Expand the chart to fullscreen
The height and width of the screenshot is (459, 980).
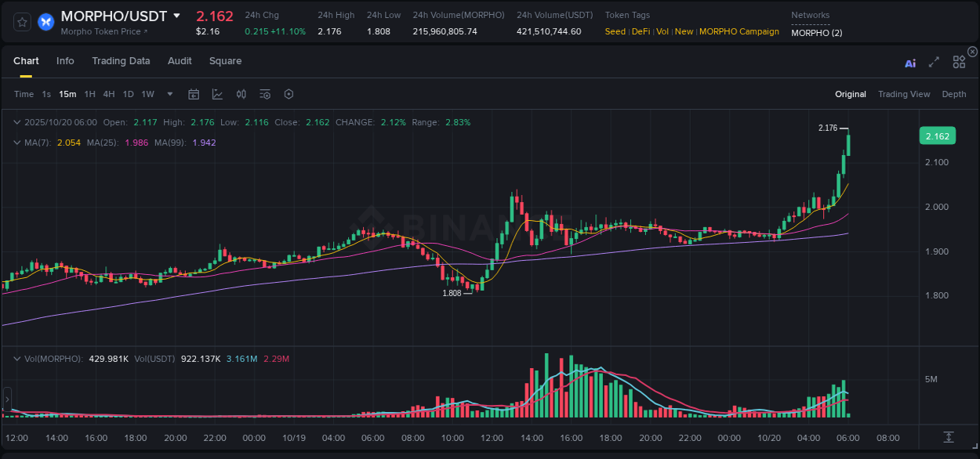(934, 62)
